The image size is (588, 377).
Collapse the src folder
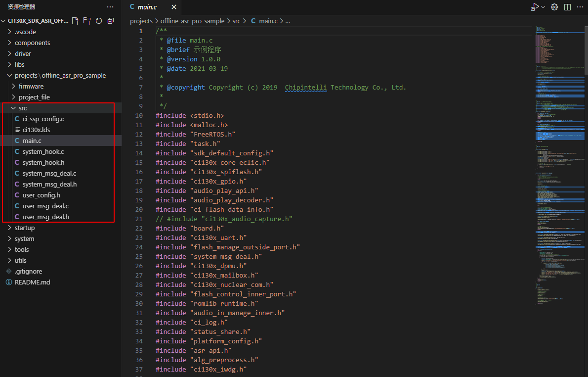click(23, 108)
